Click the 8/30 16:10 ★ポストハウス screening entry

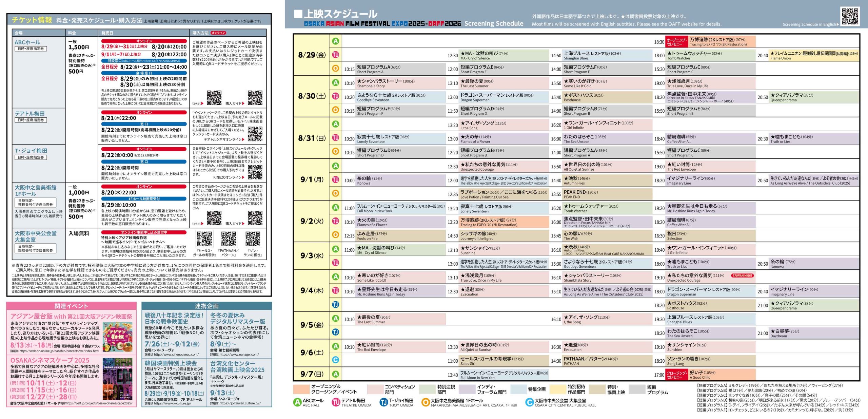(607, 97)
